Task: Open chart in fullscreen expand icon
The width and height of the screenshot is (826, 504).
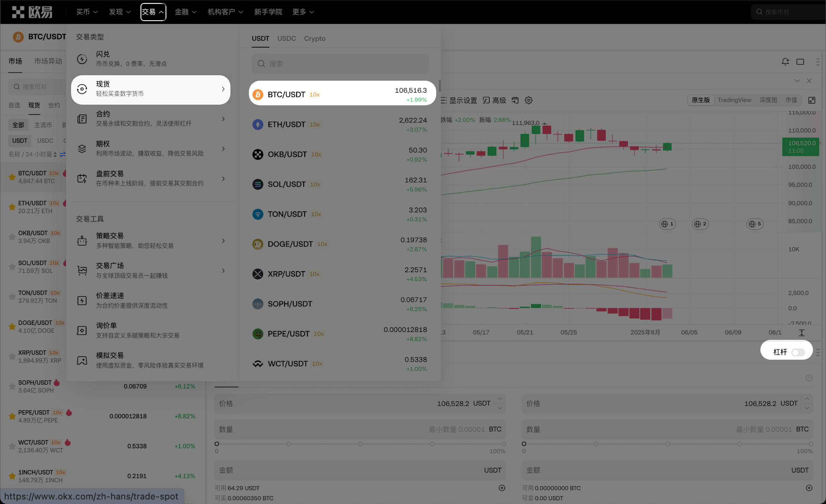Action: point(812,100)
